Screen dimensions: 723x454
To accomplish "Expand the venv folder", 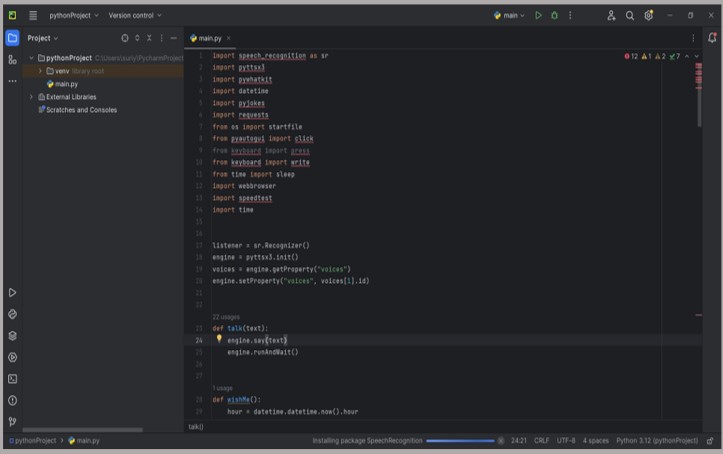I will click(40, 71).
